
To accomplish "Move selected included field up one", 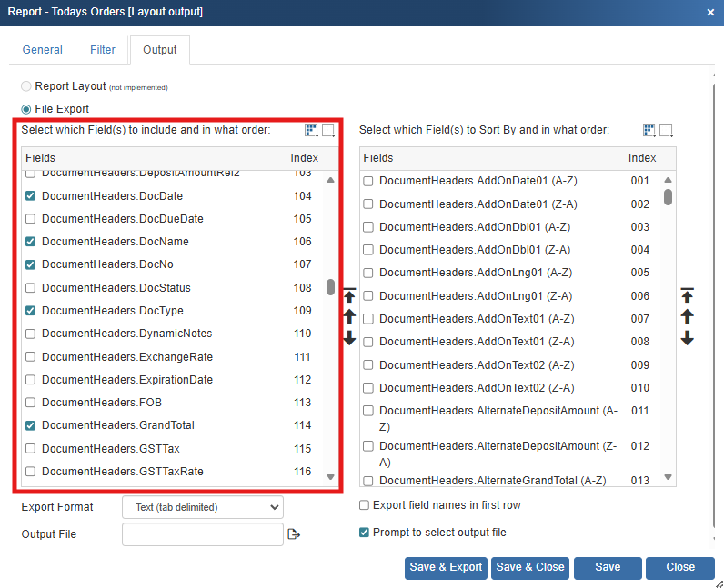I will (349, 316).
